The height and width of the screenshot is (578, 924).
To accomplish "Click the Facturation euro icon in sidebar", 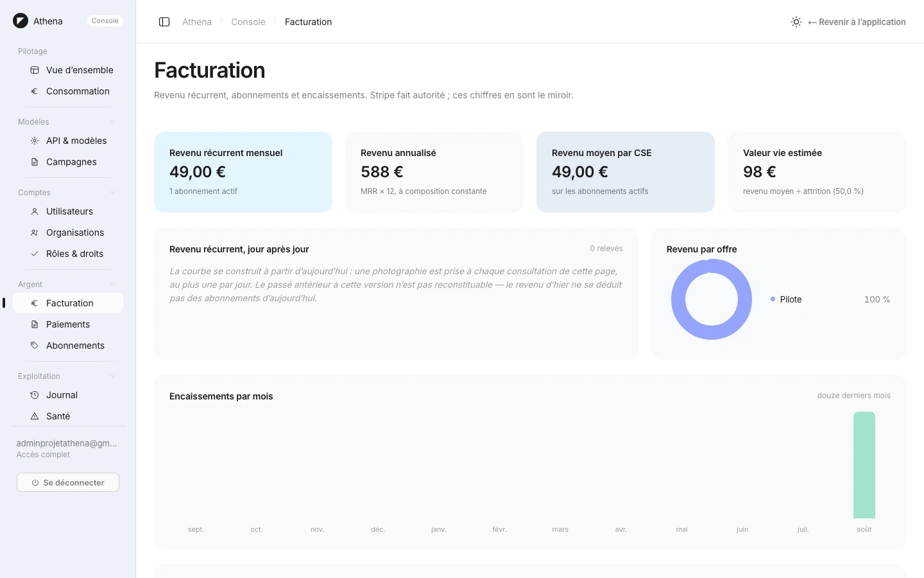I will coord(35,303).
